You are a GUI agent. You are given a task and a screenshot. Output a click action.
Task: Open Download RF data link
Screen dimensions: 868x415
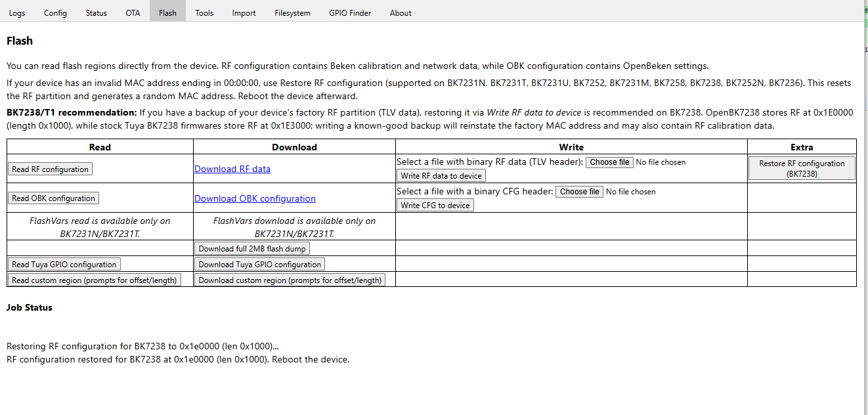tap(232, 169)
